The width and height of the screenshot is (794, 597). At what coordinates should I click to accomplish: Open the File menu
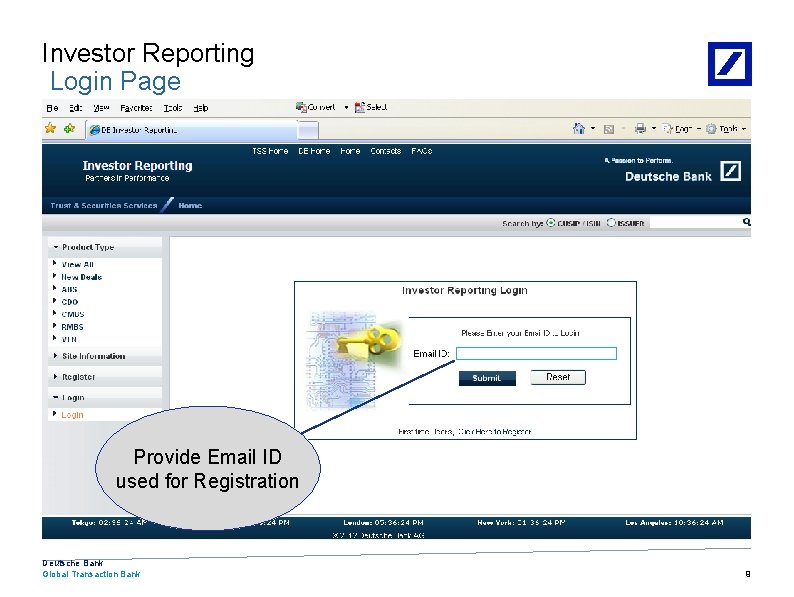(x=52, y=108)
